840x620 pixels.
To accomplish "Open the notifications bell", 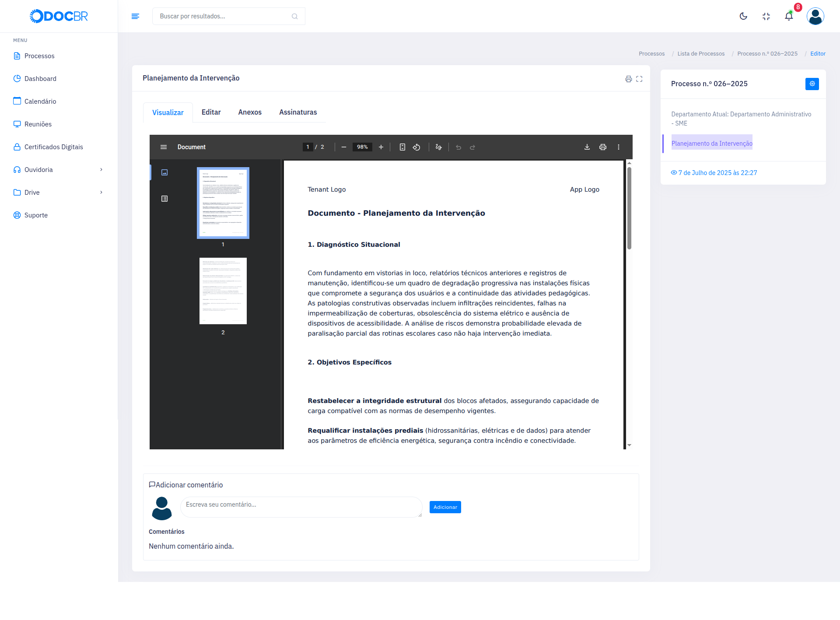I will point(789,16).
